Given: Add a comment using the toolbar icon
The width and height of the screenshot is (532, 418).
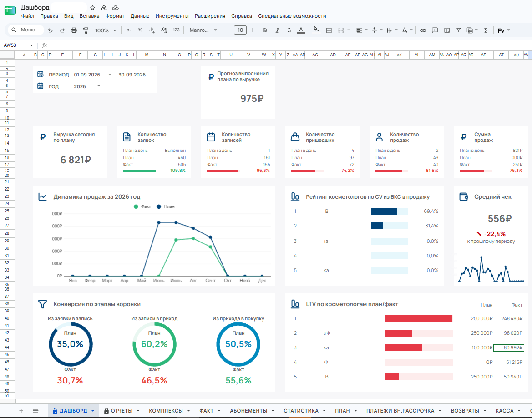Looking at the screenshot, I should 435,30.
